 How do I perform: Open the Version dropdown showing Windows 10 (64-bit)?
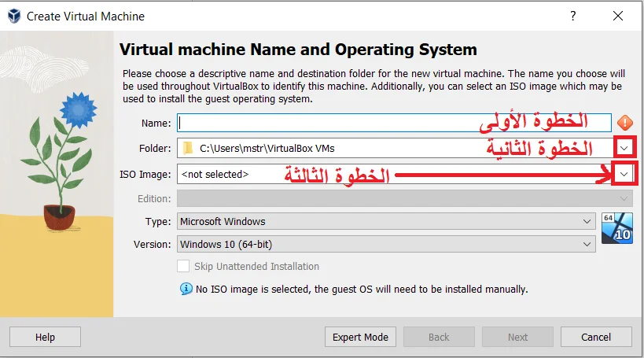(387, 245)
